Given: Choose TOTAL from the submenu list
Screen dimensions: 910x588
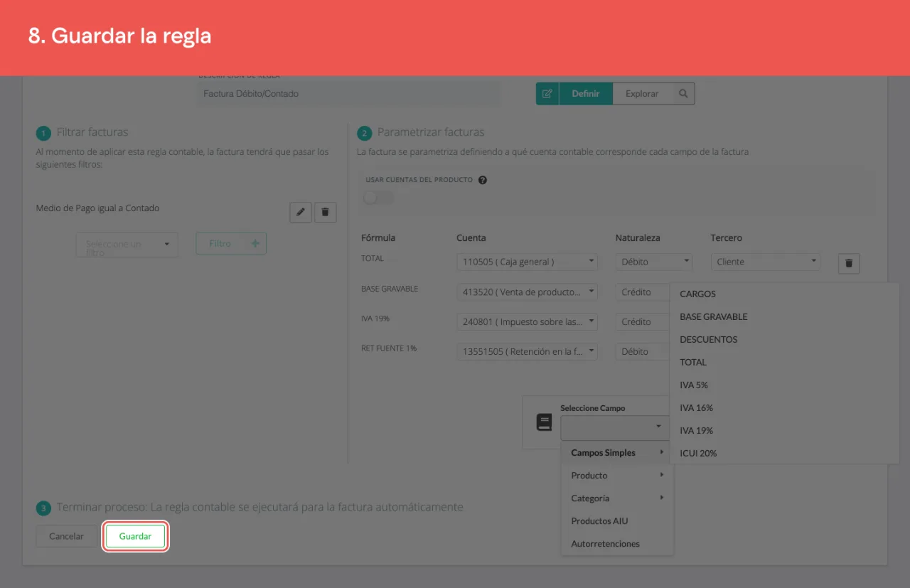Looking at the screenshot, I should (785, 362).
